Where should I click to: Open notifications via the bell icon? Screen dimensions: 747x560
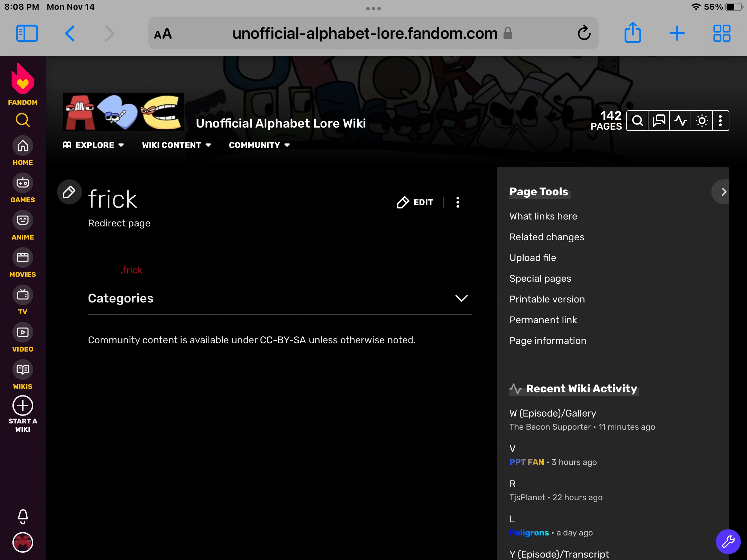click(22, 516)
